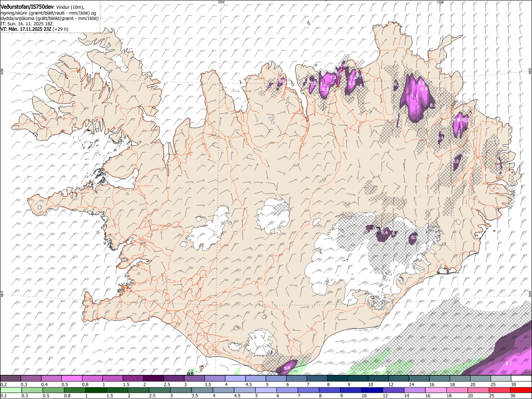Click the 'IT: Sun. 16. 11. 2025 18Z' line

pyautogui.click(x=26, y=24)
